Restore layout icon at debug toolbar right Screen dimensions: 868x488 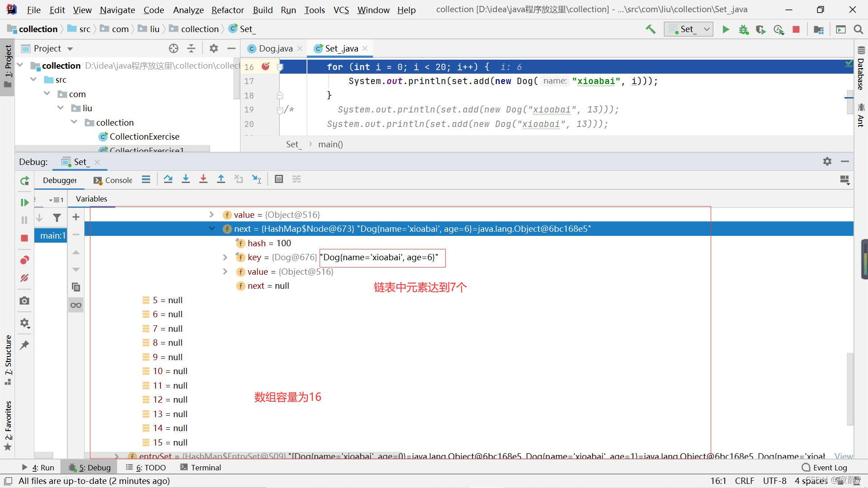844,180
